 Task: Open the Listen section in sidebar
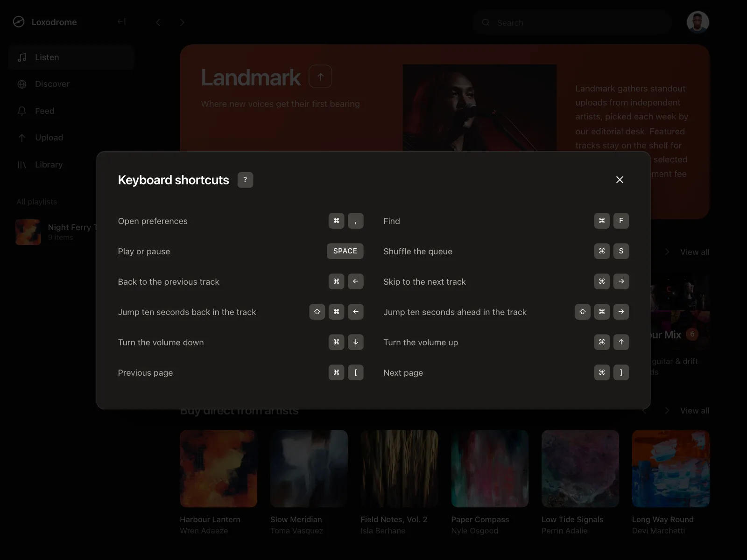coord(71,57)
